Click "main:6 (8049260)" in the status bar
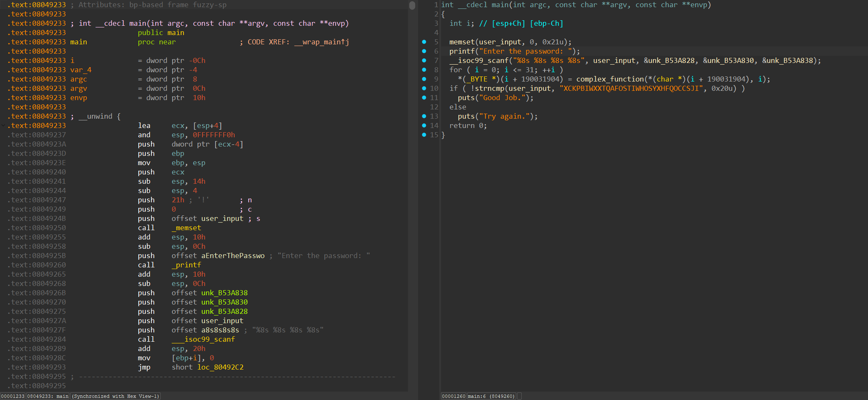 [x=491, y=396]
